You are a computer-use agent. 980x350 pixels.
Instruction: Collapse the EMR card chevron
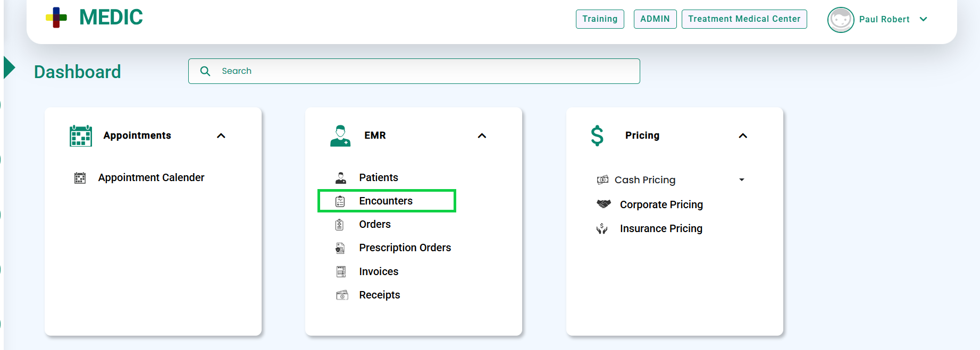(482, 136)
